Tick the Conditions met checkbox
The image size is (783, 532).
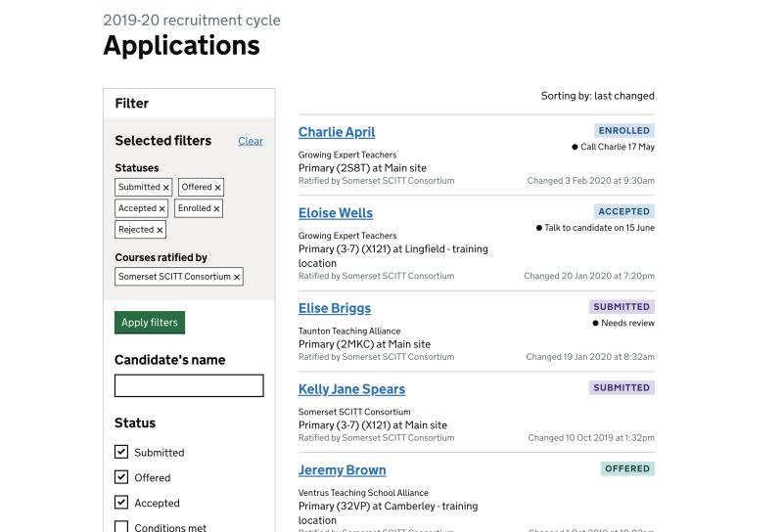click(x=121, y=527)
